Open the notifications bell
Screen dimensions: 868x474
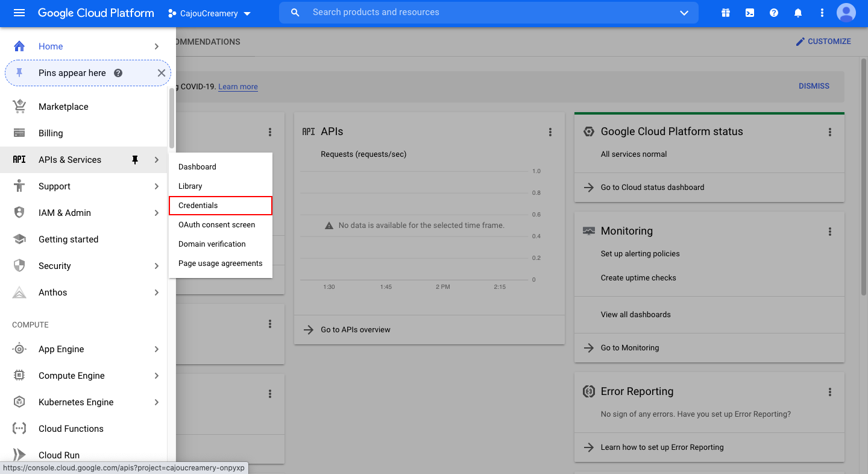click(798, 13)
